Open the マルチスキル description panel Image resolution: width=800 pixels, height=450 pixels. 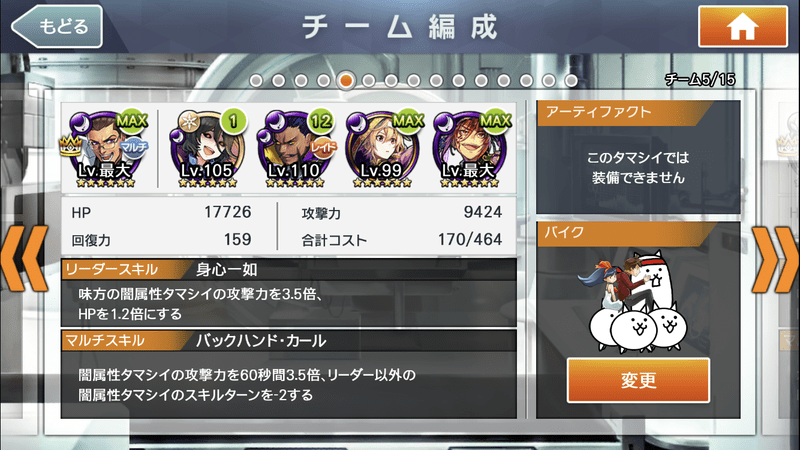coord(289,385)
